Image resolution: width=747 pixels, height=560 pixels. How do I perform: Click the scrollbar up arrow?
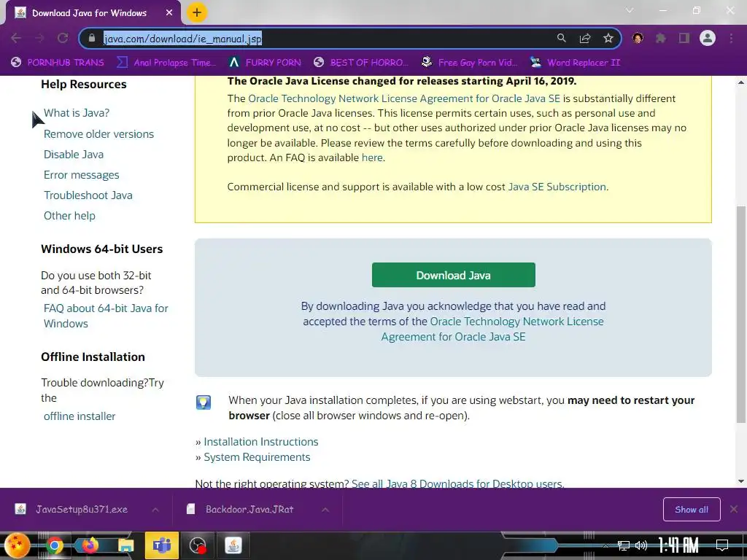pos(741,82)
